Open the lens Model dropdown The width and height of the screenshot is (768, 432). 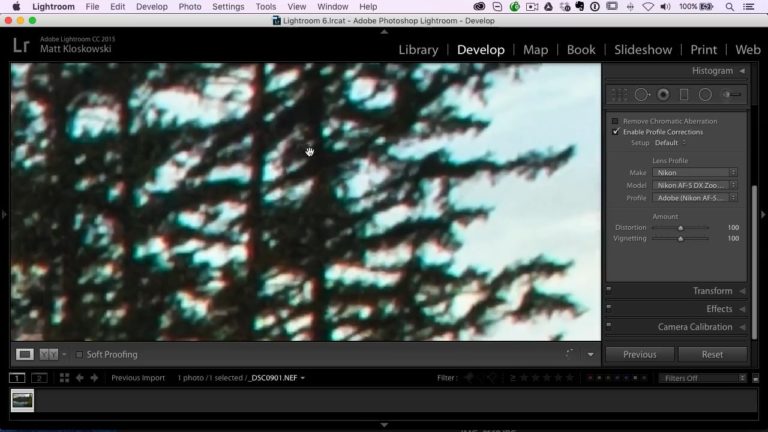pos(695,185)
